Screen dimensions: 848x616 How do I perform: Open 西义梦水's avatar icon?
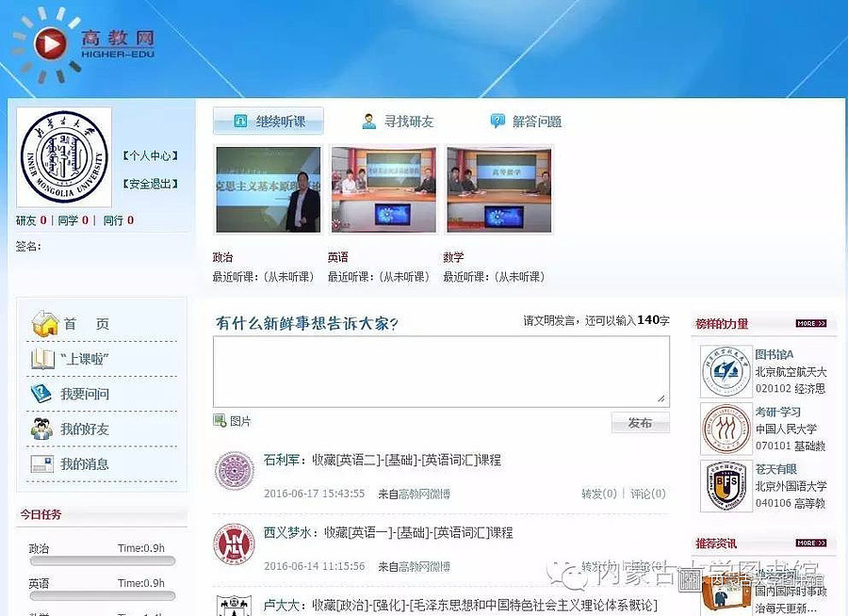[235, 543]
